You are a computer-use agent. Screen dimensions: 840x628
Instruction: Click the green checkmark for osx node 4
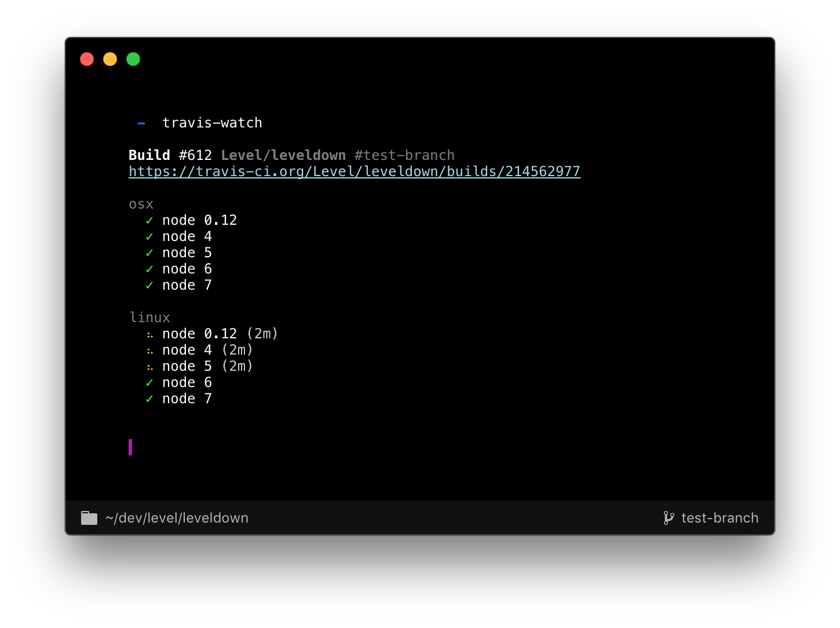[x=149, y=237]
